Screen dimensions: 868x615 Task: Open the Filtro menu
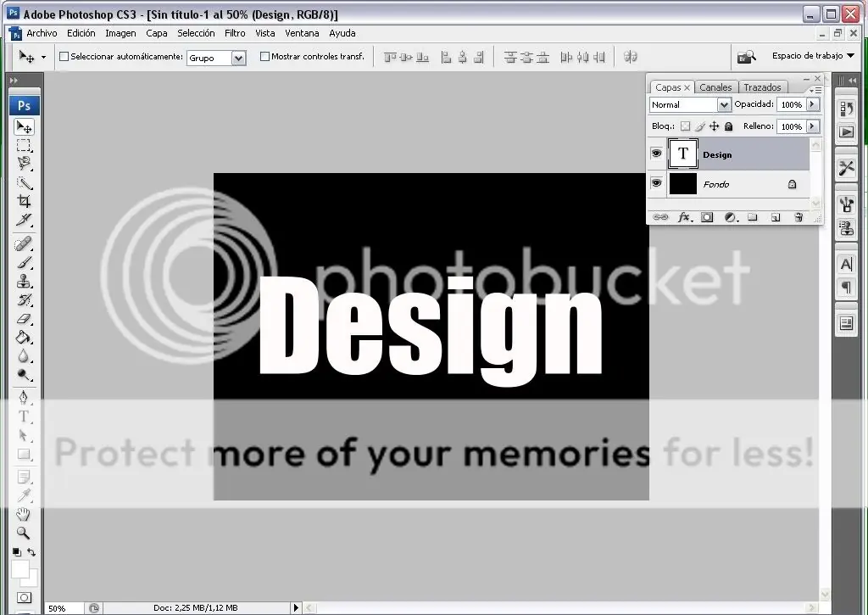[x=235, y=33]
